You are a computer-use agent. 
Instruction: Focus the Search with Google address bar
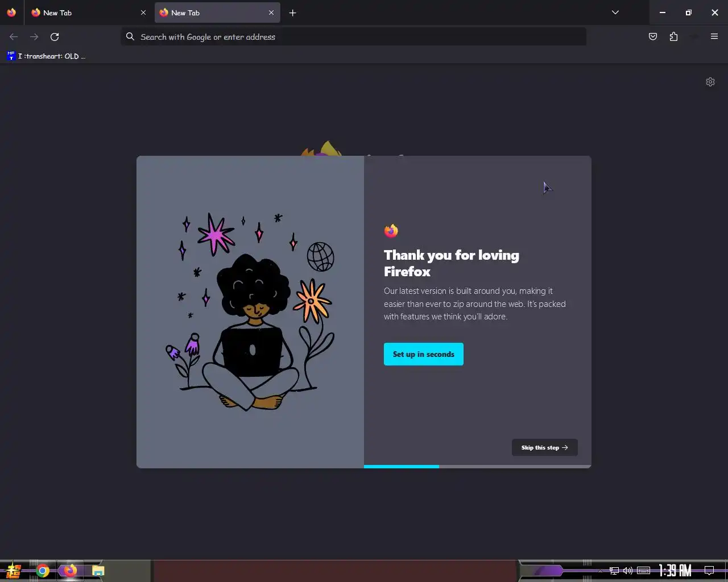354,37
